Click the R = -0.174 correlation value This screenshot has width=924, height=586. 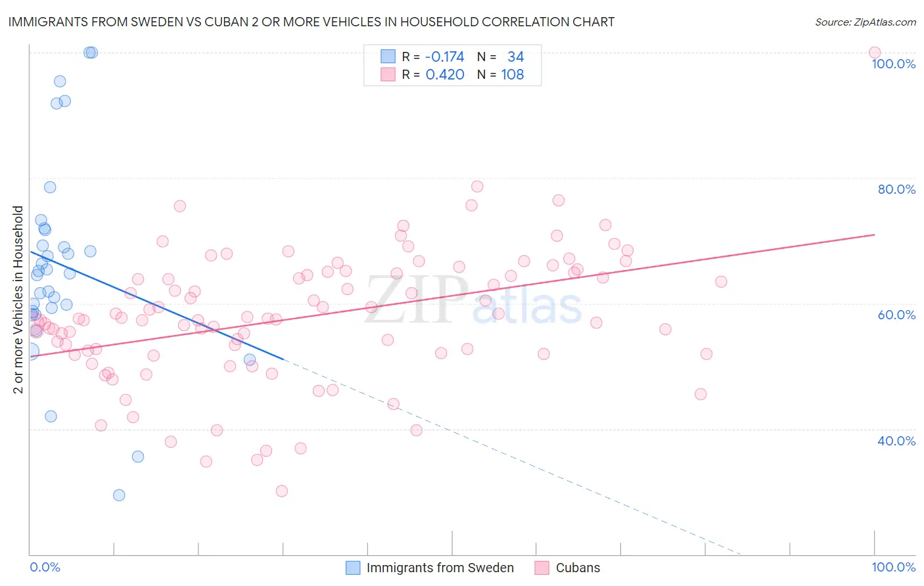point(433,56)
